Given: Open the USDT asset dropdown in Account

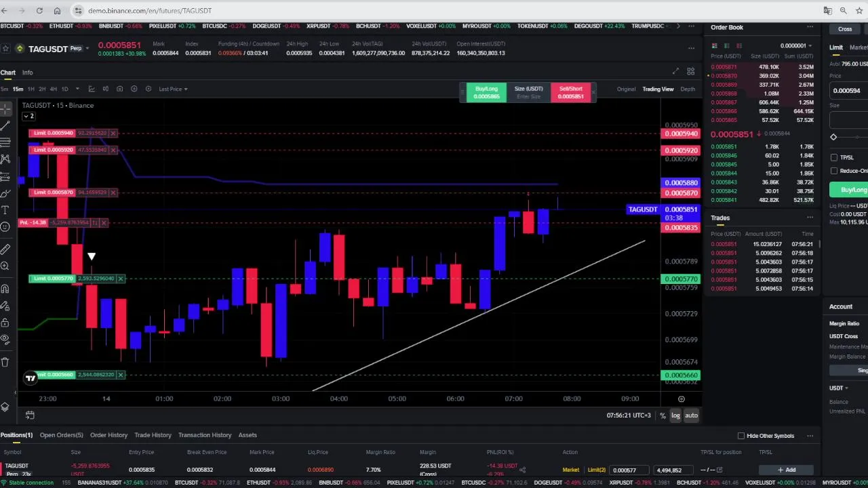Looking at the screenshot, I should (839, 388).
